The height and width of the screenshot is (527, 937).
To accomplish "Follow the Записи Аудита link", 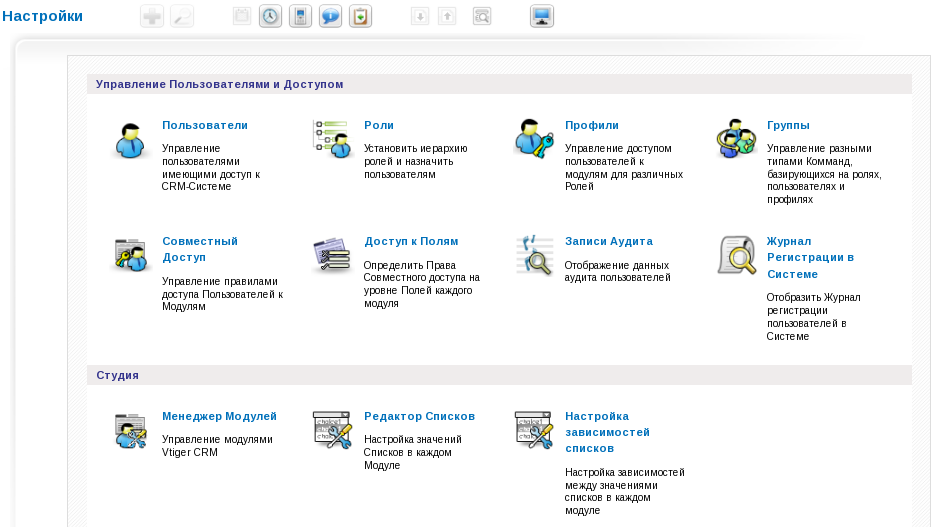I will (609, 241).
